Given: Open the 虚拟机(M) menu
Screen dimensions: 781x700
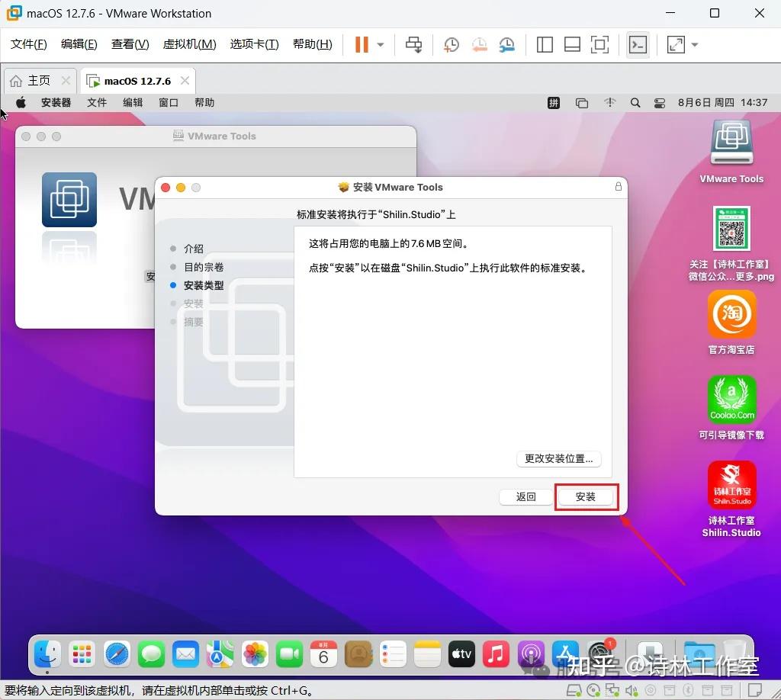Looking at the screenshot, I should point(189,44).
